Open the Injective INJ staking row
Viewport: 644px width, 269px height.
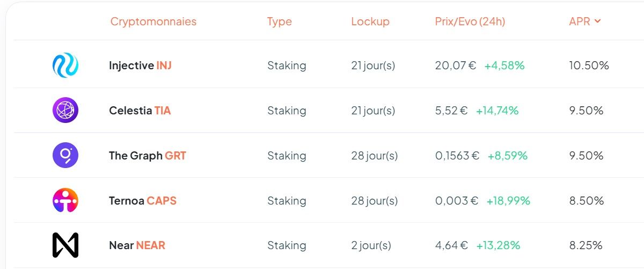pyautogui.click(x=140, y=66)
